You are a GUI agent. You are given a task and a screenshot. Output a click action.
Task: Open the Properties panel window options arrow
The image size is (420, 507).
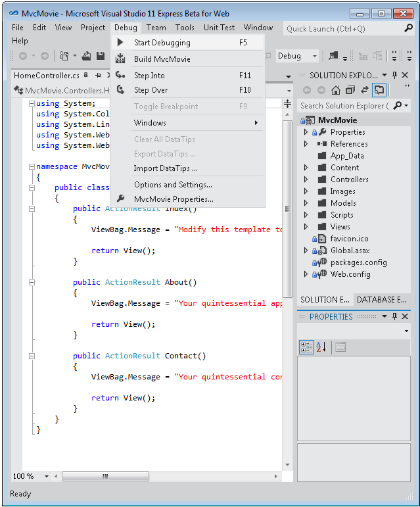click(385, 316)
